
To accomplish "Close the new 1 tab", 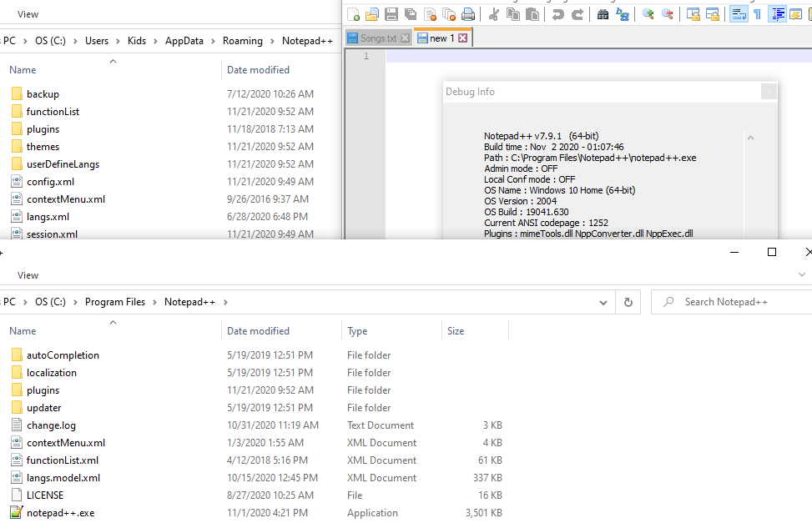I will pos(463,38).
